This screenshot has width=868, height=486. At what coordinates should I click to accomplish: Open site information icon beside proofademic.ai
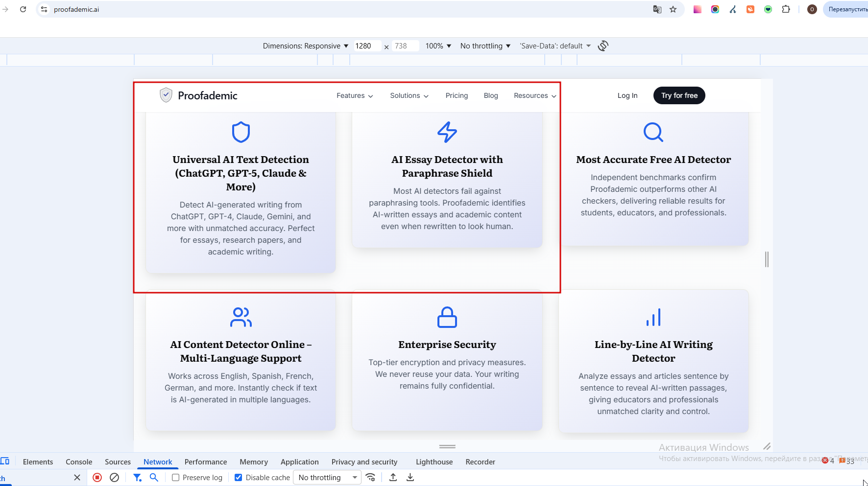(44, 9)
